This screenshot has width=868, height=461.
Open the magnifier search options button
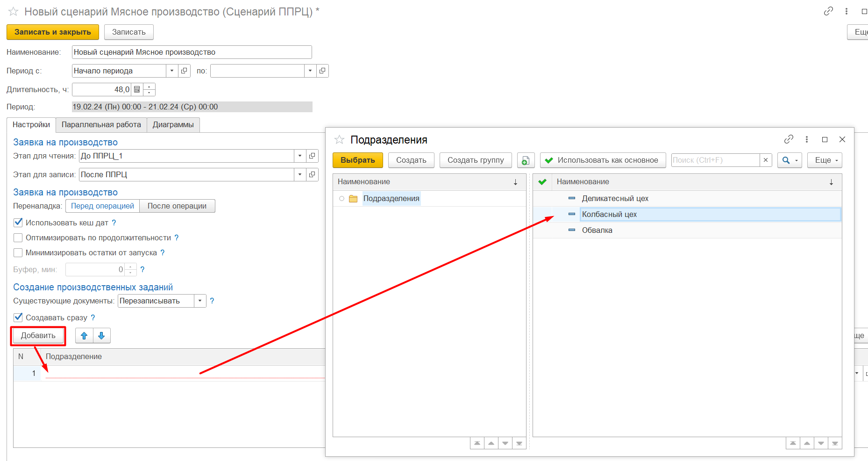tap(789, 160)
